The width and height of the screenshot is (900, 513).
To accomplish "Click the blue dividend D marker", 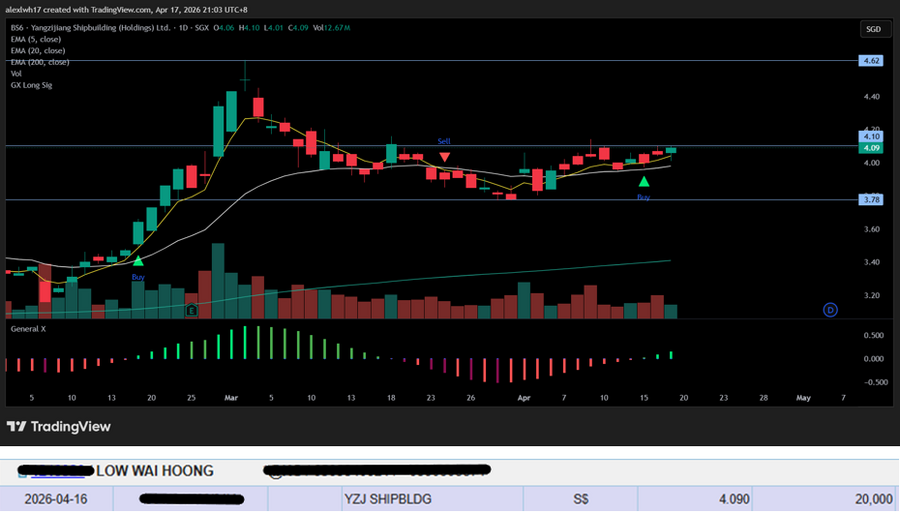I will coord(830,310).
